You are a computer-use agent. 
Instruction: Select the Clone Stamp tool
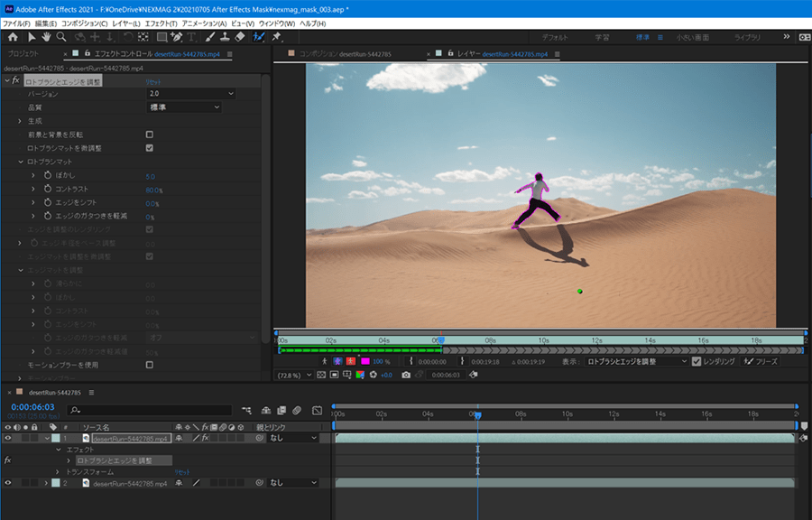(x=223, y=37)
